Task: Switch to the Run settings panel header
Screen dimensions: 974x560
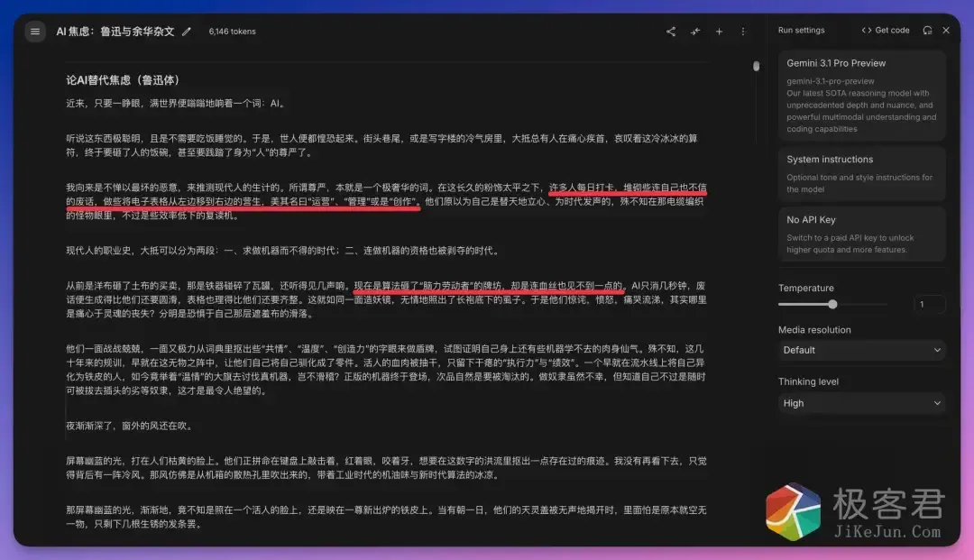Action: tap(802, 30)
